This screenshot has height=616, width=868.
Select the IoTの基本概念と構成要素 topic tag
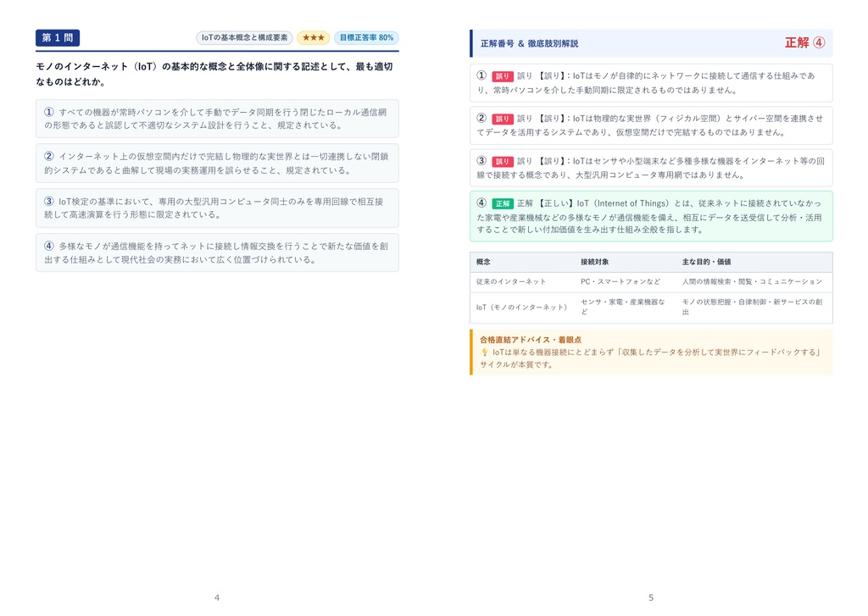click(244, 37)
